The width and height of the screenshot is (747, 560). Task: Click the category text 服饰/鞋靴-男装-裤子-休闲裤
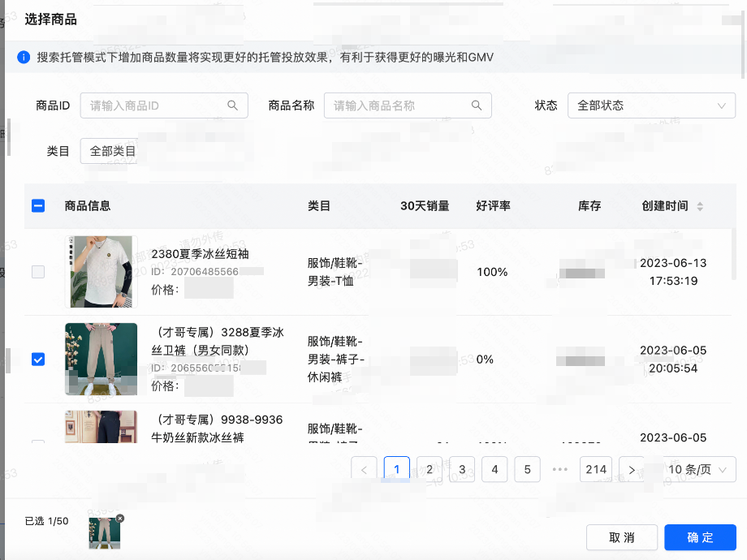pyautogui.click(x=336, y=359)
